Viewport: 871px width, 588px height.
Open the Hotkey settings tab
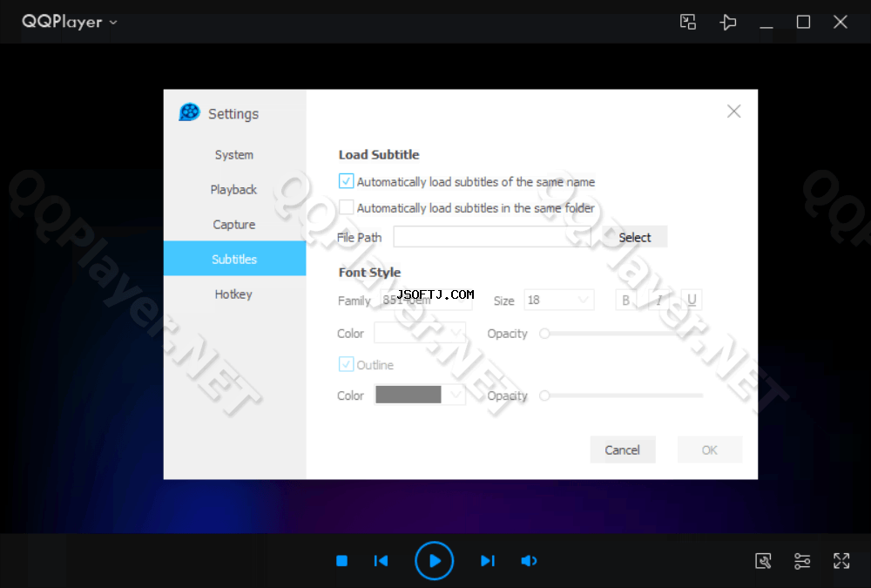click(x=234, y=294)
